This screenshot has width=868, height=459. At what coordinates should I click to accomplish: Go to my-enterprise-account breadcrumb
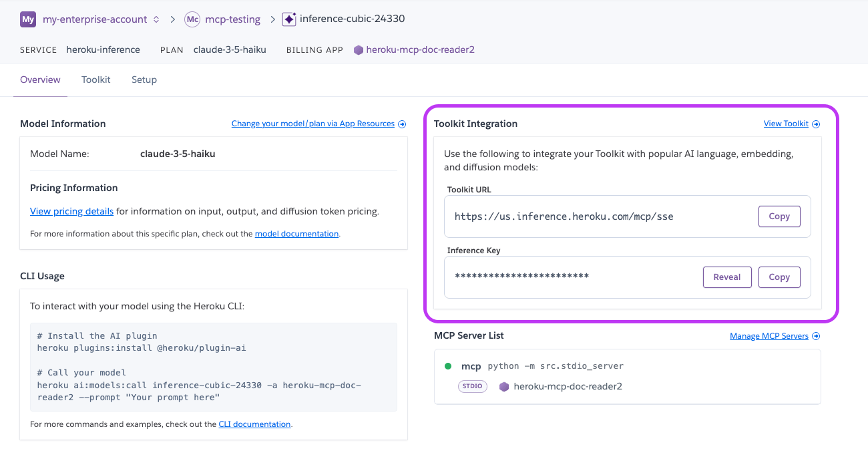tap(95, 19)
